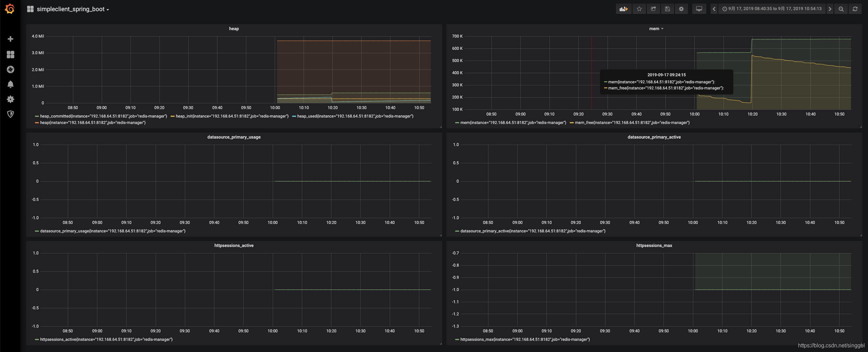Cycle view mode with monitor icon
Viewport: 868px width, 352px height.
point(699,9)
